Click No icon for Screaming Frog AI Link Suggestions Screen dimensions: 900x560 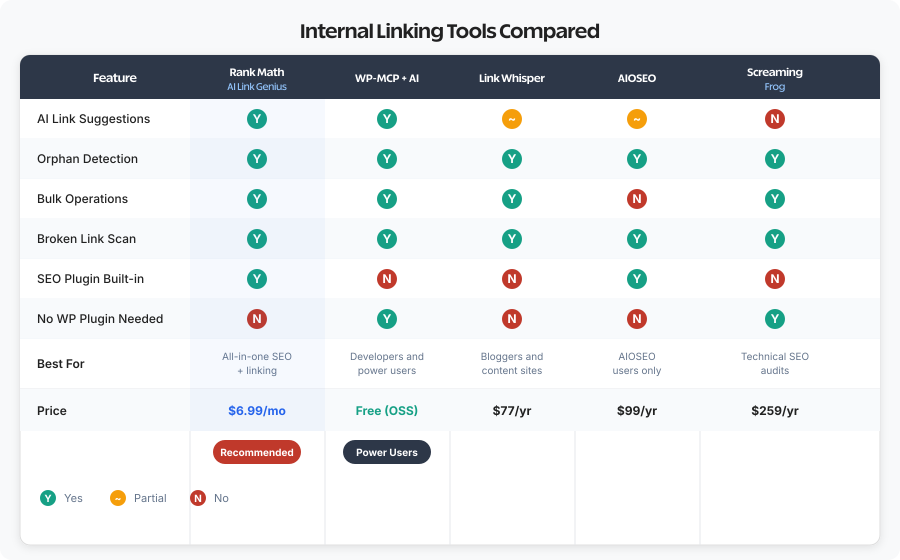pyautogui.click(x=775, y=119)
